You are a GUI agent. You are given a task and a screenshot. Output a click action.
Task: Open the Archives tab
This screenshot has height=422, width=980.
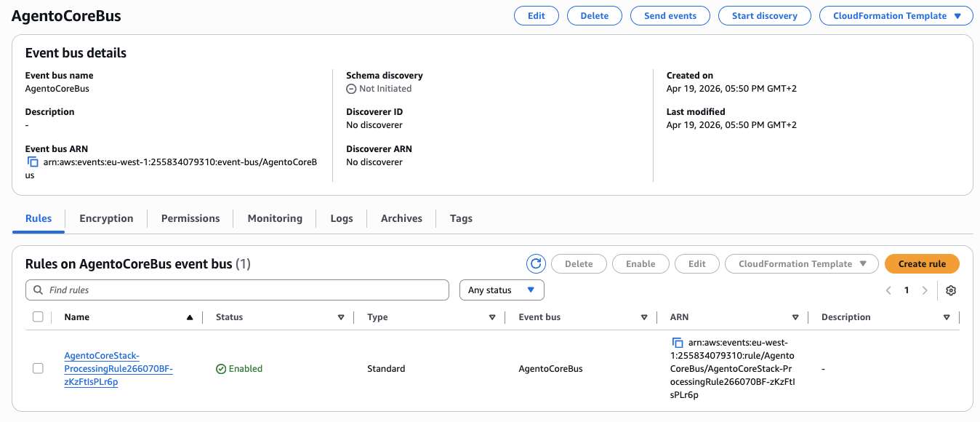401,218
